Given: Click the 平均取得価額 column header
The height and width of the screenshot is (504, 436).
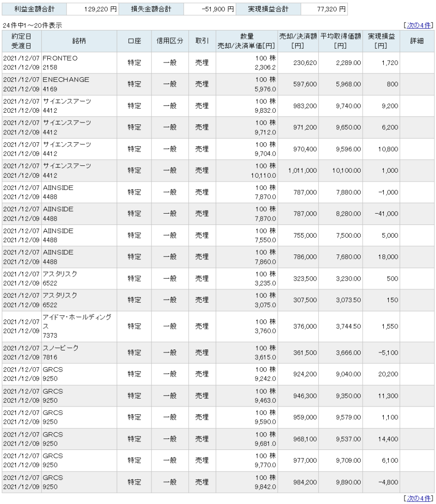Looking at the screenshot, I should pyautogui.click(x=341, y=41).
